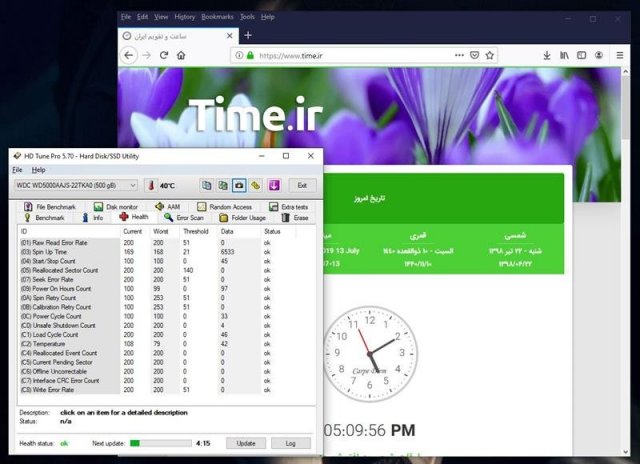Open the Firefox library icon
This screenshot has width=640, height=464.
coord(564,55)
